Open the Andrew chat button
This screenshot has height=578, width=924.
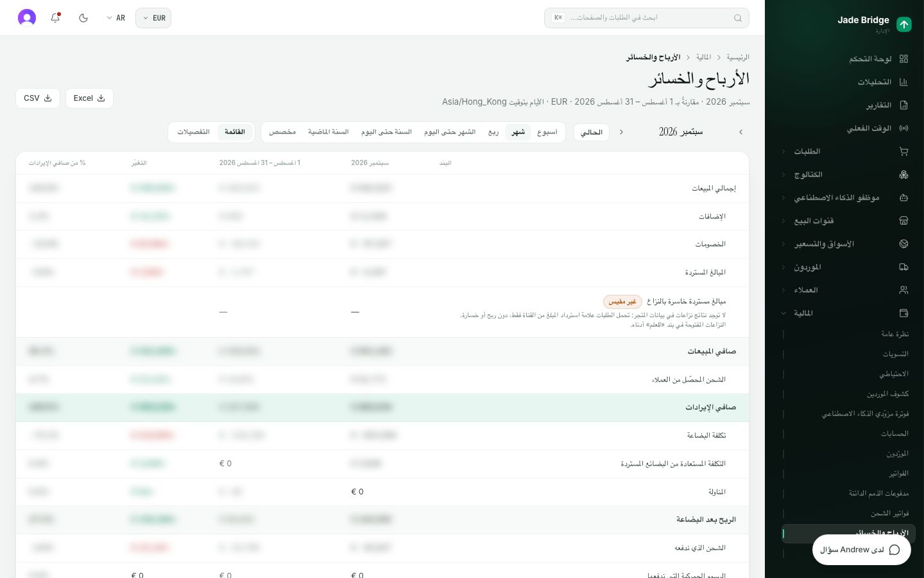pyautogui.click(x=861, y=550)
